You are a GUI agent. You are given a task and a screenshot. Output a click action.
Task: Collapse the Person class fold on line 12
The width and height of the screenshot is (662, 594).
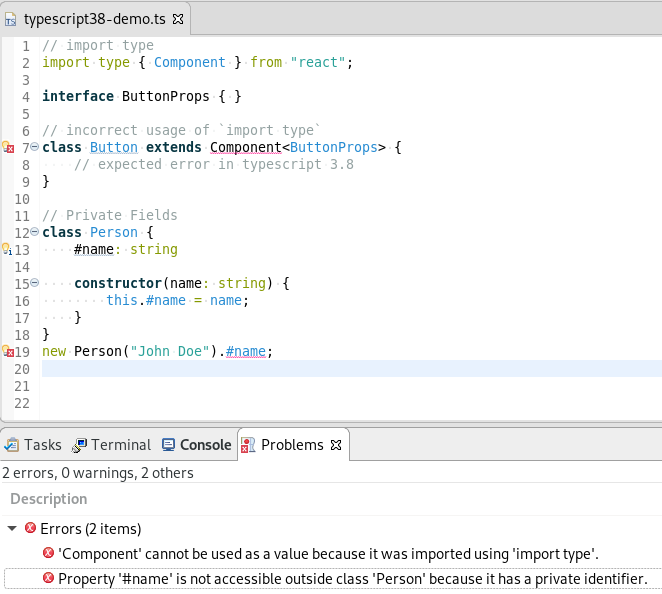35,231
